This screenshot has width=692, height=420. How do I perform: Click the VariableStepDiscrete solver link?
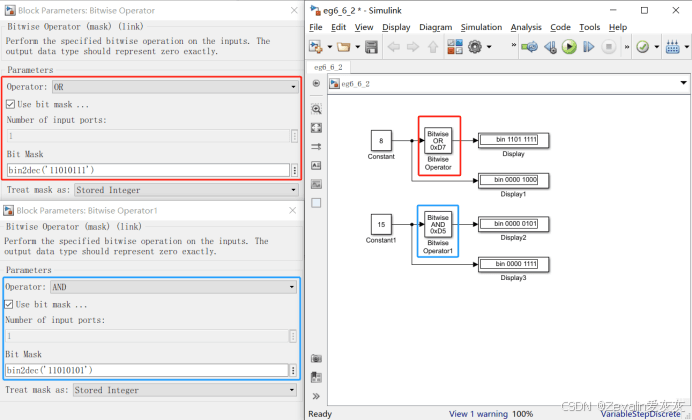(x=640, y=414)
